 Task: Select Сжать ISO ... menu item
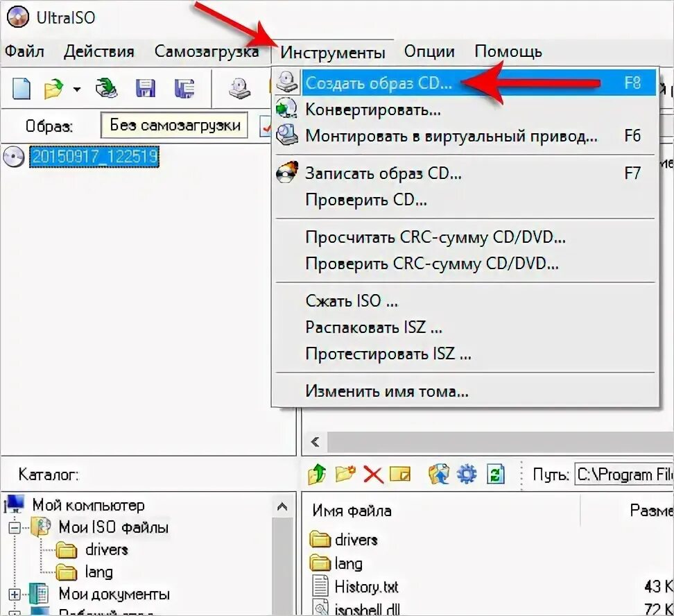tap(465, 300)
